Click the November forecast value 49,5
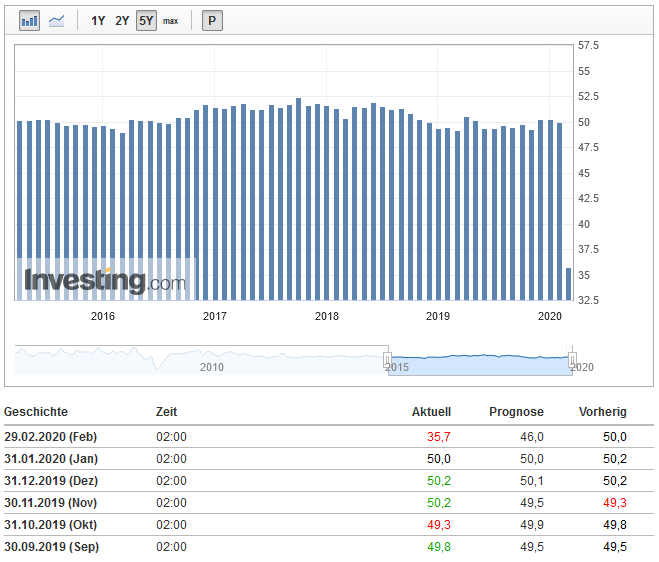 point(532,503)
